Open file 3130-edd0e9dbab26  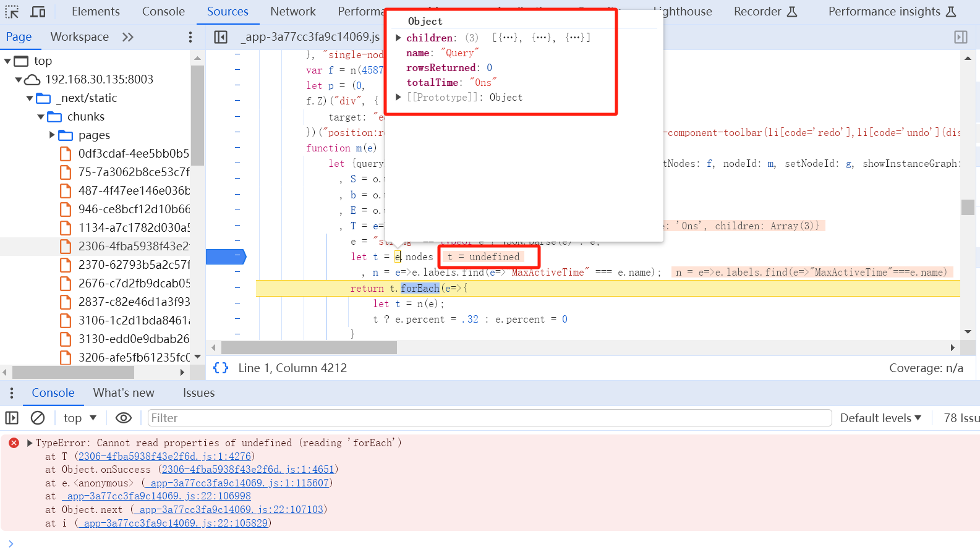[134, 339]
